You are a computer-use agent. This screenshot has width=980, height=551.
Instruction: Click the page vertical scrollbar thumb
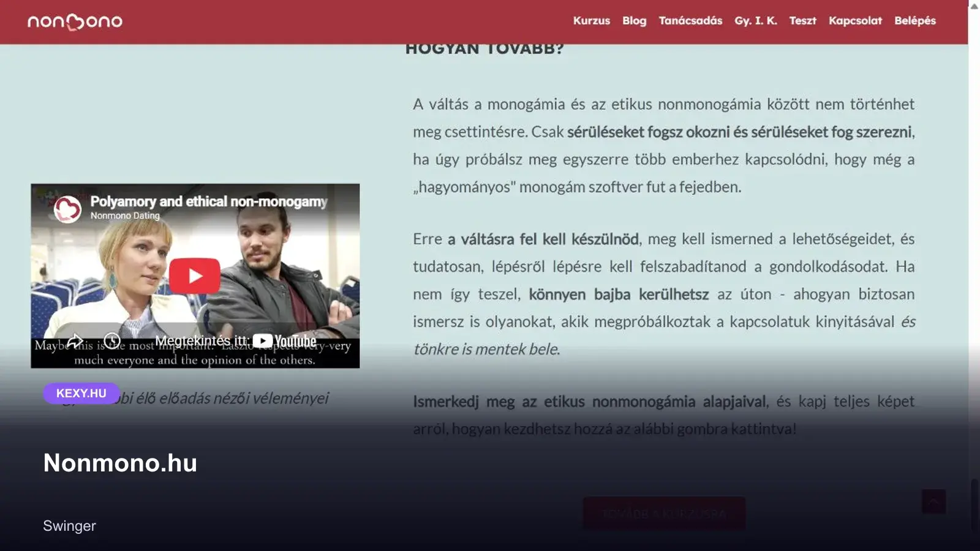974,505
